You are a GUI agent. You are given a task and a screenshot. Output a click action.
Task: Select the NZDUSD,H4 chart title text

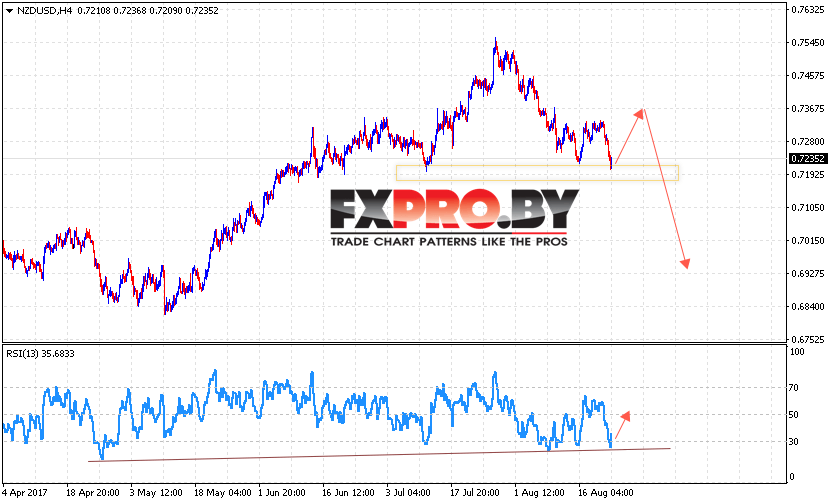click(44, 11)
